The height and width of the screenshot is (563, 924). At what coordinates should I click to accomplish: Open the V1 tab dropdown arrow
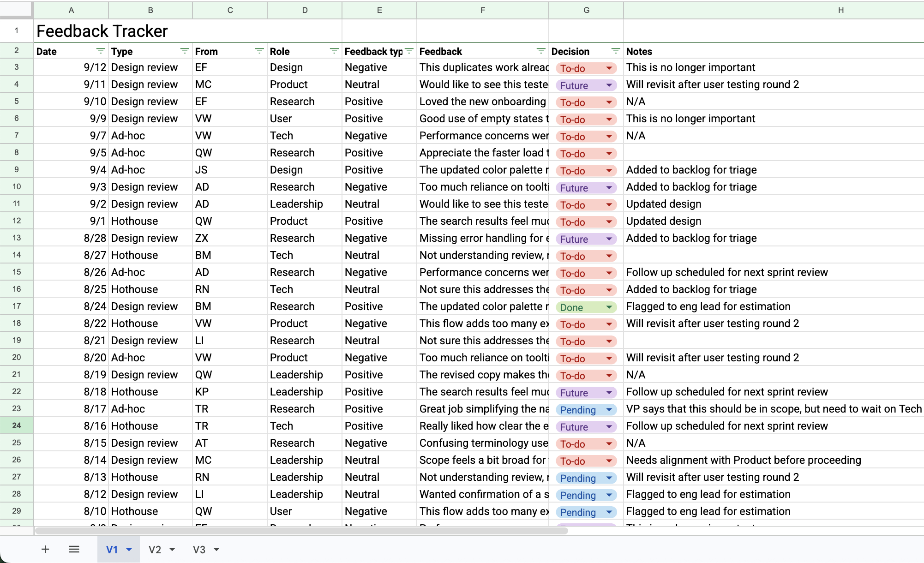click(129, 550)
